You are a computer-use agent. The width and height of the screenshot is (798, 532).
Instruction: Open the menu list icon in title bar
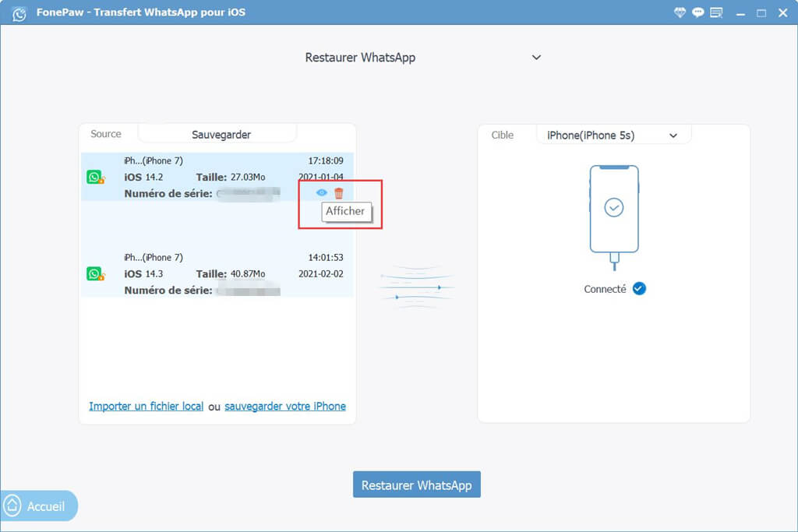pyautogui.click(x=716, y=12)
